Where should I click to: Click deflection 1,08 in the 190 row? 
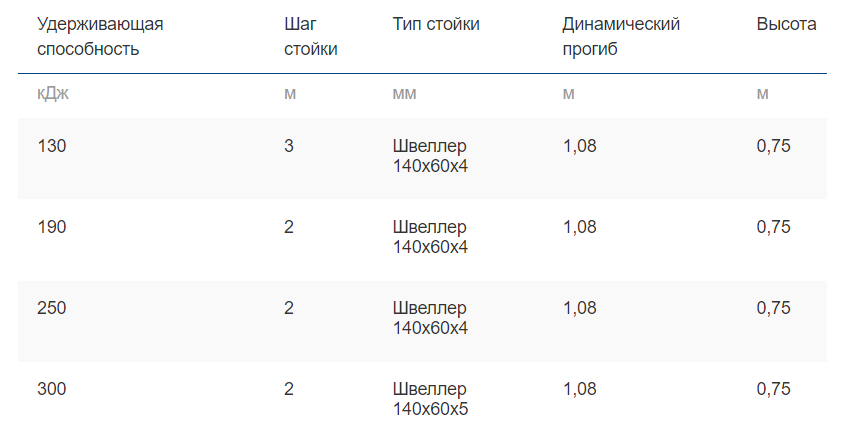(x=579, y=226)
